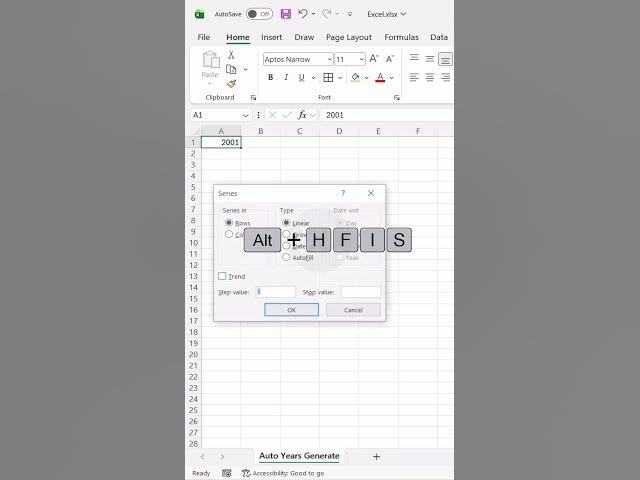Click the macro recording status bar icon
The image size is (640, 480).
227,473
